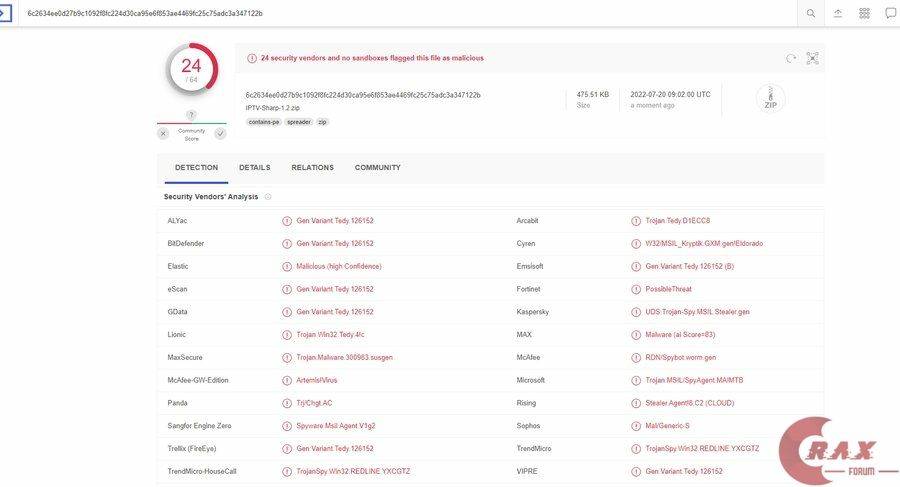Click the info icon beside Security Vendors' Analysis
This screenshot has height=487, width=900.
point(267,196)
